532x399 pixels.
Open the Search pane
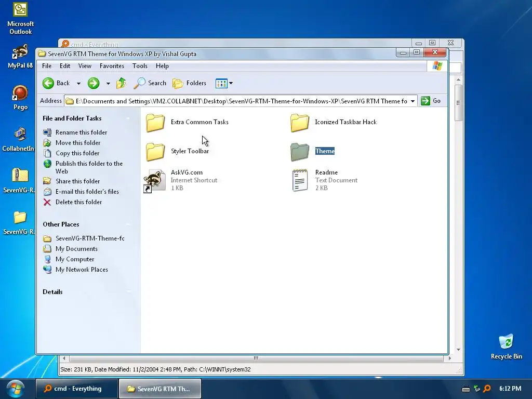[150, 83]
